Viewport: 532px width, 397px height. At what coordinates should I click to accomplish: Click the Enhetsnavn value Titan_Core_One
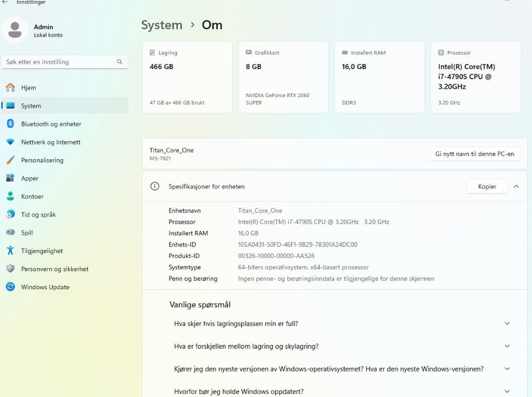point(260,210)
